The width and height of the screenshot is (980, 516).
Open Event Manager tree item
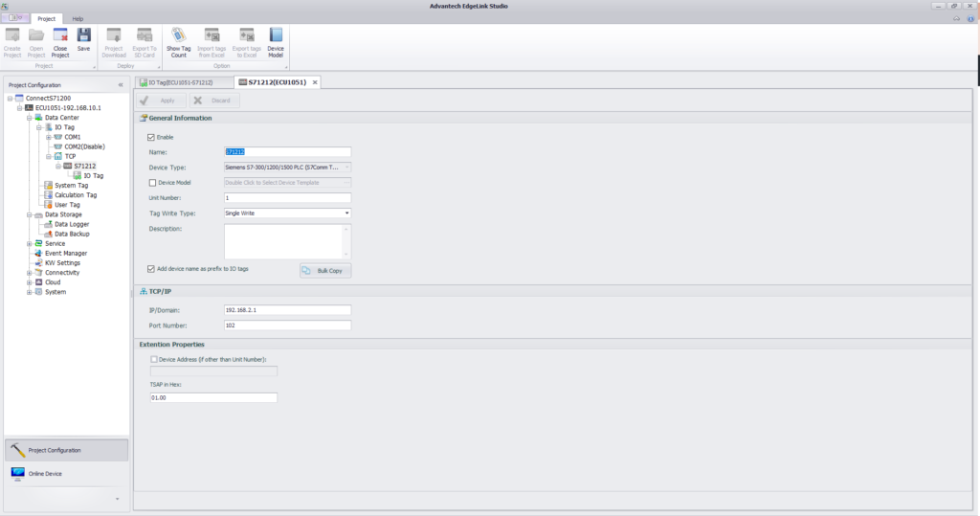click(66, 254)
